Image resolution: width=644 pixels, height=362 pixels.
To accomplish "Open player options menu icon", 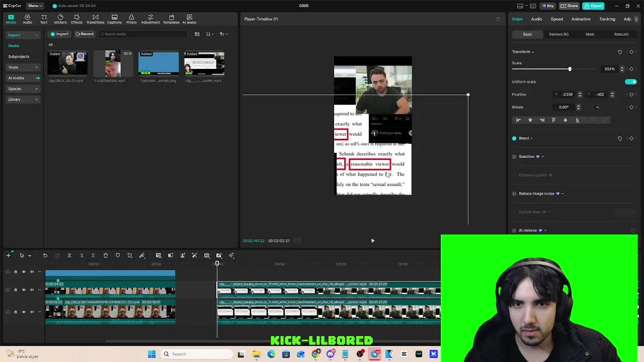I will 498,19.
